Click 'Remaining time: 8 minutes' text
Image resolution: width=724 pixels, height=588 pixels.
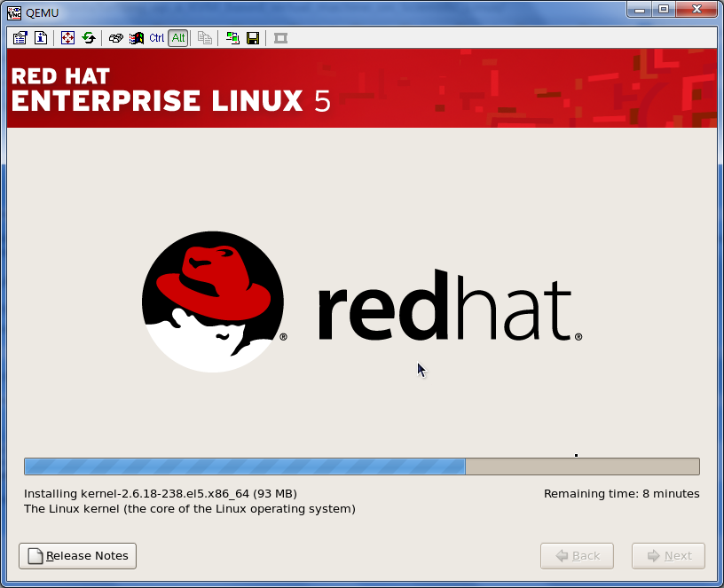tap(621, 493)
